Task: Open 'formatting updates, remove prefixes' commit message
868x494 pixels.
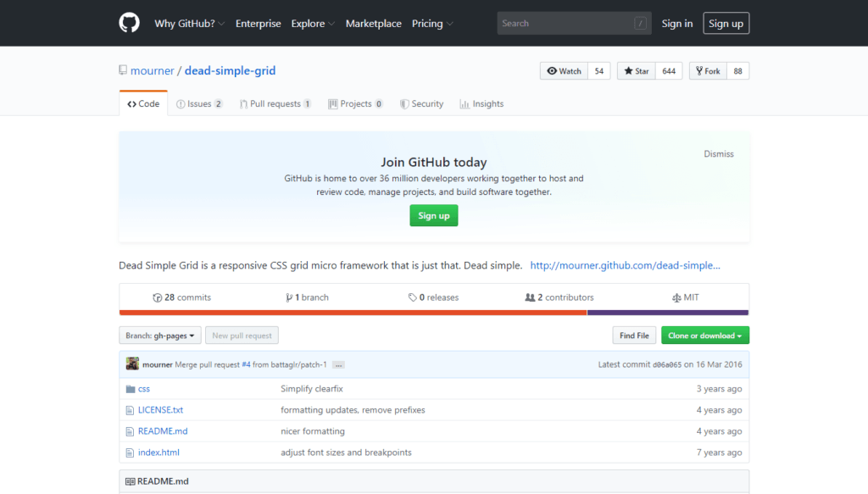Action: tap(353, 410)
